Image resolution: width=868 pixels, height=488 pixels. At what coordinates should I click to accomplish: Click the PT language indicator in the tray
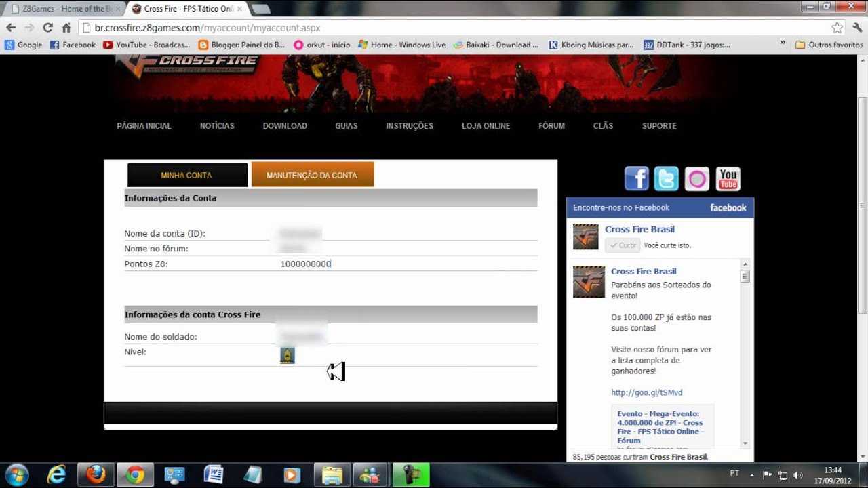tap(734, 474)
